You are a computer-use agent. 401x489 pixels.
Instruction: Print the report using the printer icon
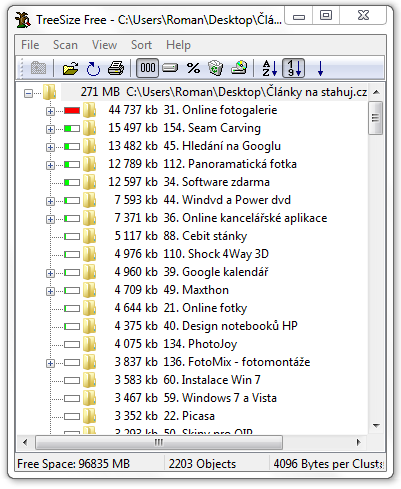[x=116, y=68]
